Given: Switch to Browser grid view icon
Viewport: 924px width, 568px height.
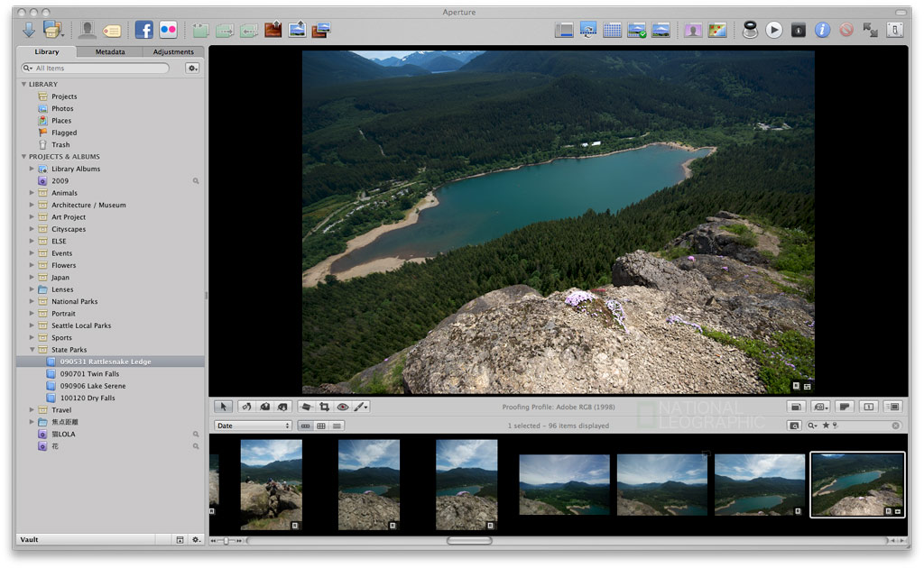Looking at the screenshot, I should click(x=613, y=30).
